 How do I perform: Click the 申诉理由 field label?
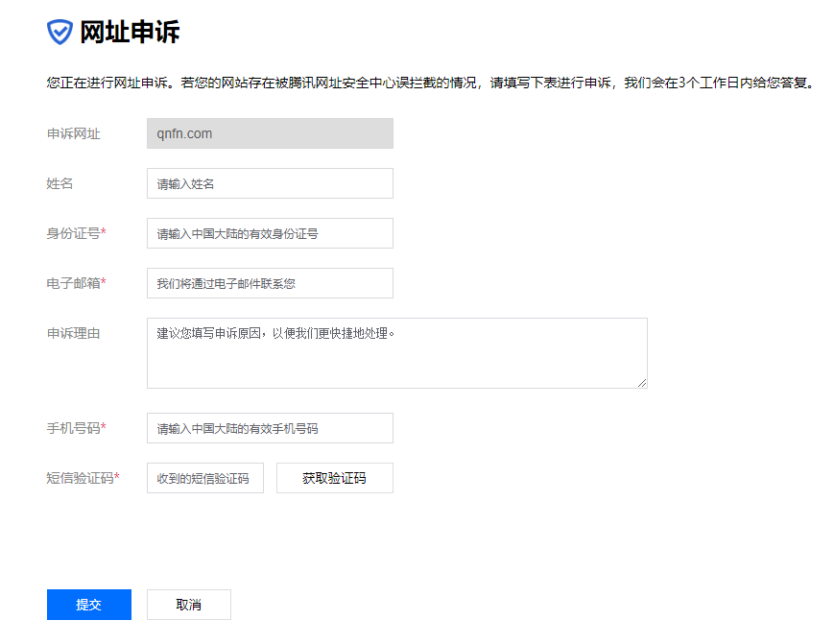[x=73, y=333]
